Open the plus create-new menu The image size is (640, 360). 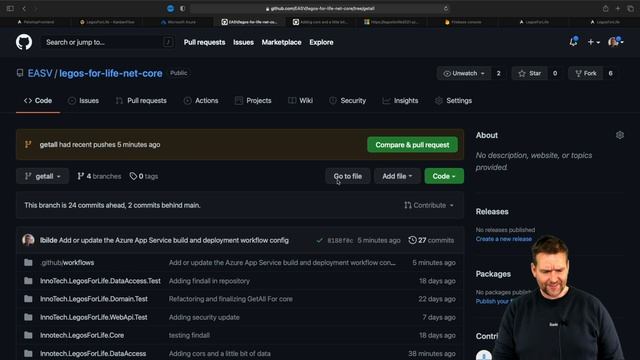pyautogui.click(x=593, y=42)
